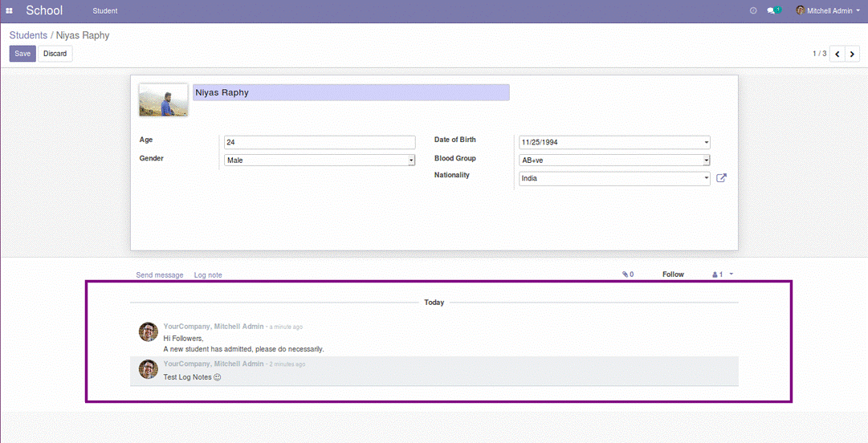Image resolution: width=868 pixels, height=443 pixels.
Task: Click the 'Niyas Raphy' breadcrumb text
Action: pos(83,35)
